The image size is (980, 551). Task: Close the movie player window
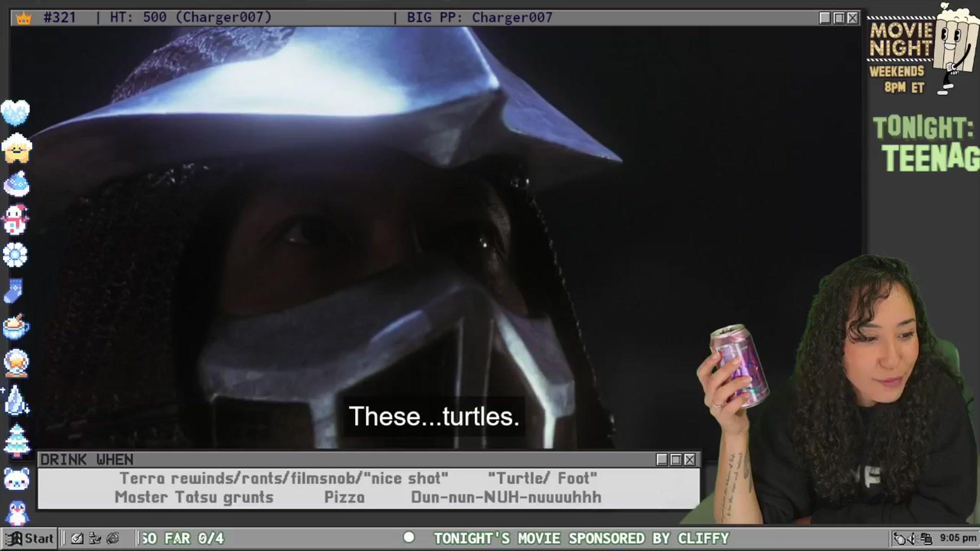(x=852, y=18)
